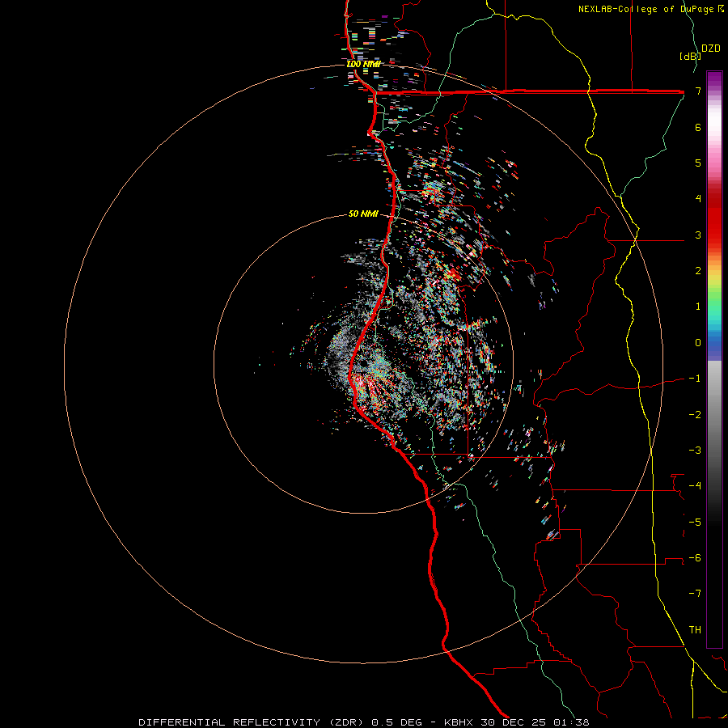Image resolution: width=728 pixels, height=728 pixels.
Task: Click the white band of the ZDR color bar
Action: pyautogui.click(x=714, y=121)
